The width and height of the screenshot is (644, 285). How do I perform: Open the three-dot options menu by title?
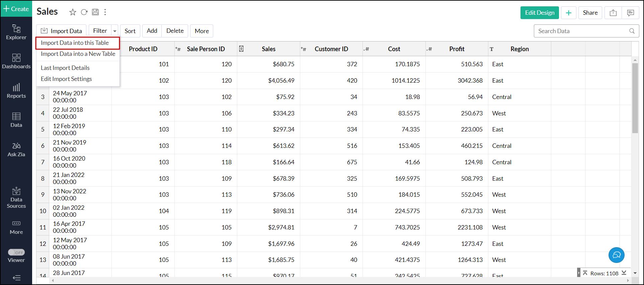click(105, 12)
